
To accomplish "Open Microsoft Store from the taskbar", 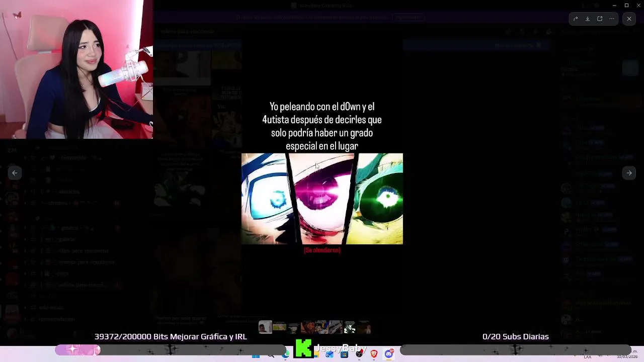I will (344, 354).
